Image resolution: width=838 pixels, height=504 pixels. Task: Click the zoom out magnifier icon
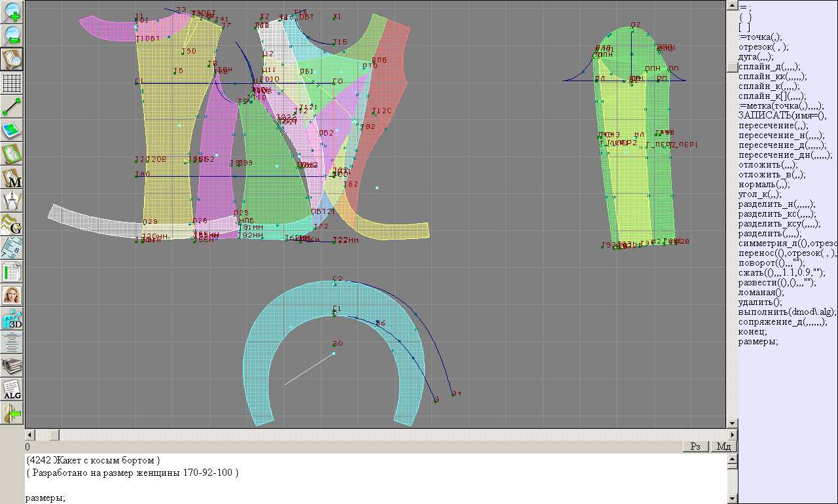pos(12,36)
